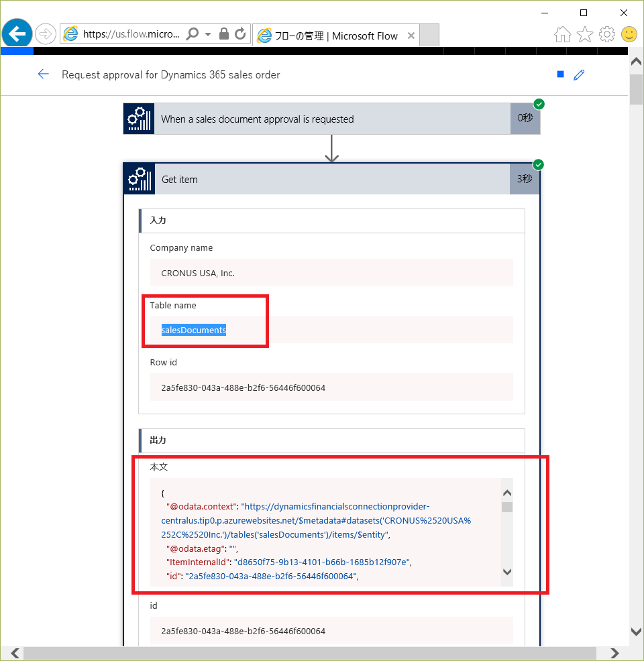644x661 pixels.
Task: Click the id output value below the body
Action: pyautogui.click(x=331, y=631)
